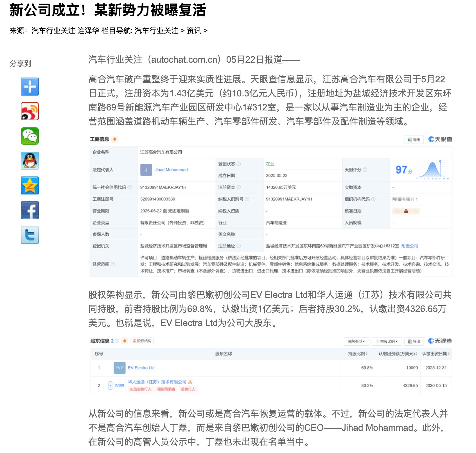Viewport: 476px width, 453px height.
Task: Open 股东类型 dropdown filter
Action: [356, 341]
